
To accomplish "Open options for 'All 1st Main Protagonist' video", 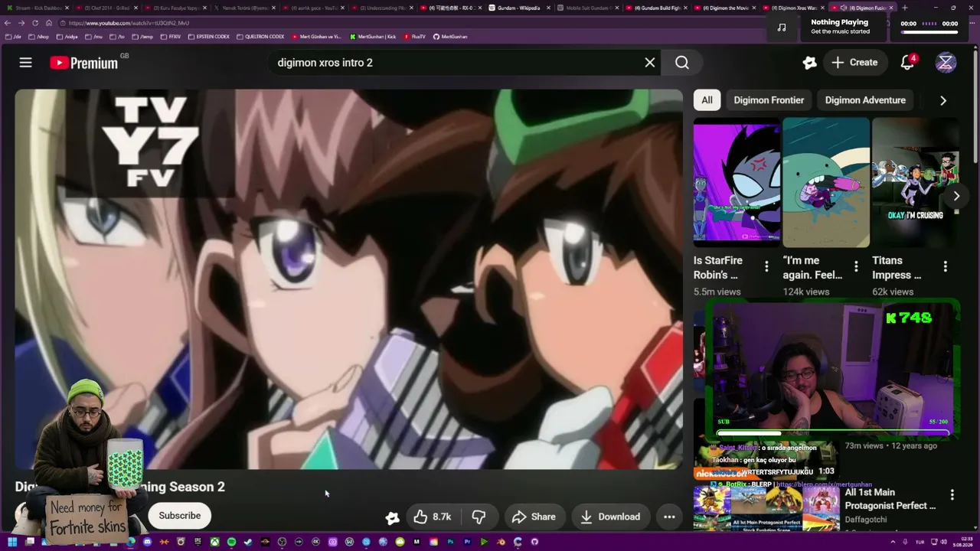I will click(952, 495).
